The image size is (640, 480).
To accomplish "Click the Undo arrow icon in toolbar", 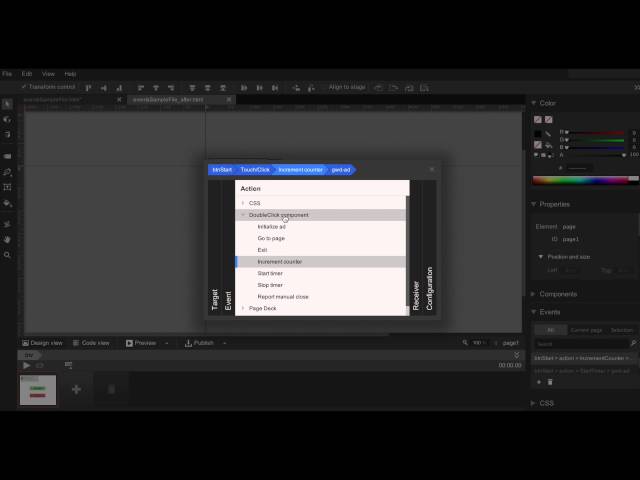I will [378, 87].
